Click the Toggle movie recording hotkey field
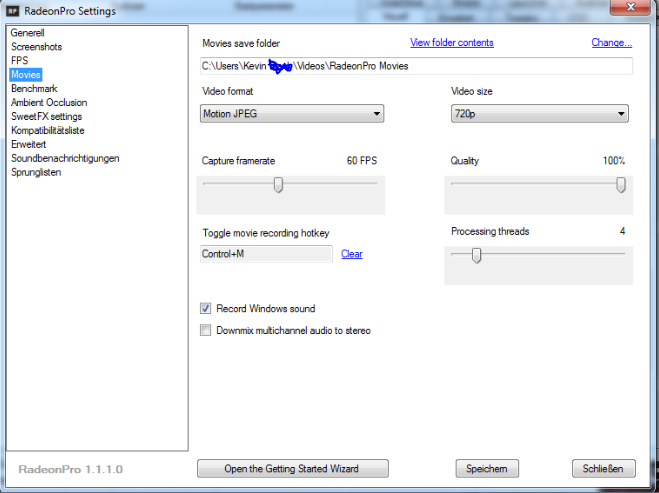 coord(266,254)
